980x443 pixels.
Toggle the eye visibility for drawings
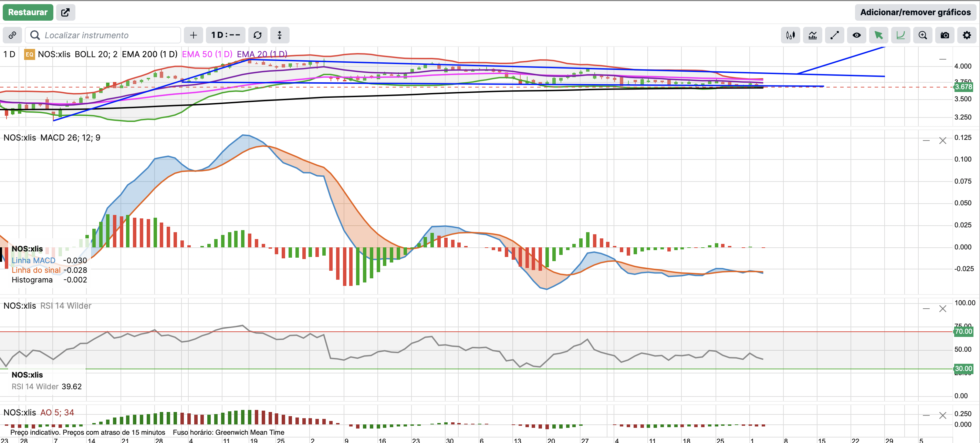[856, 35]
